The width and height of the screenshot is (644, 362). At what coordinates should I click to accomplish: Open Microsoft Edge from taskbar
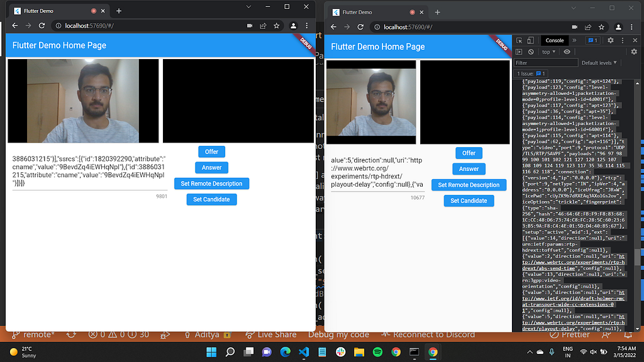285,352
